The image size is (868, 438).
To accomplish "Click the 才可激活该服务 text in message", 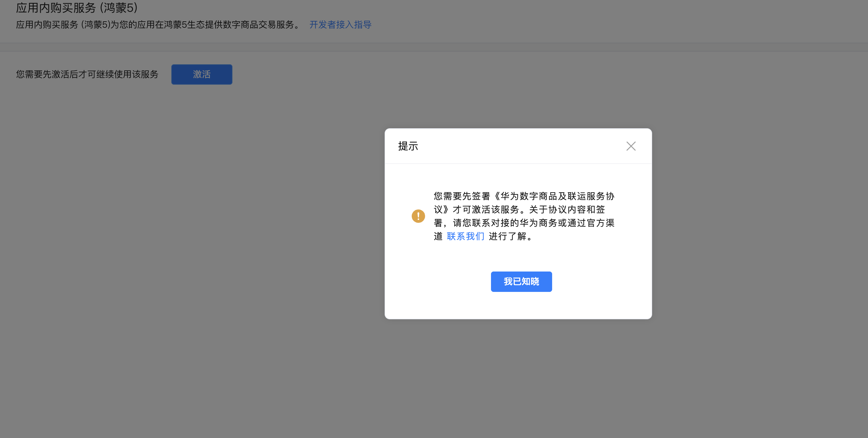I will point(485,210).
